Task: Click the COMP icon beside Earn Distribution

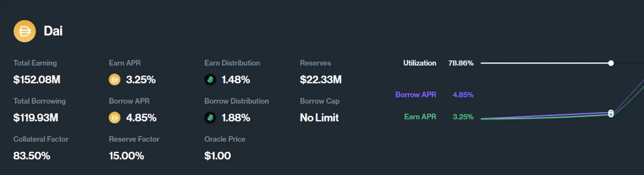Action: click(x=210, y=80)
